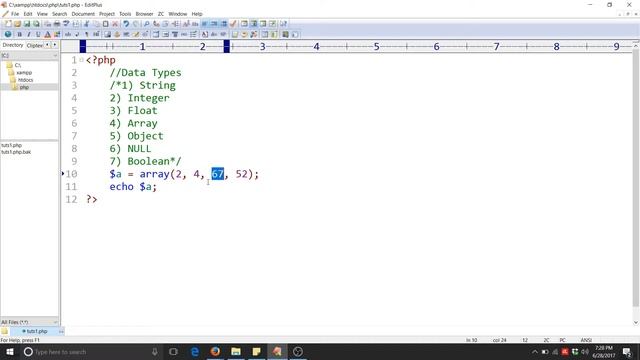Click the ANSI encoding status bar entry

point(586,340)
